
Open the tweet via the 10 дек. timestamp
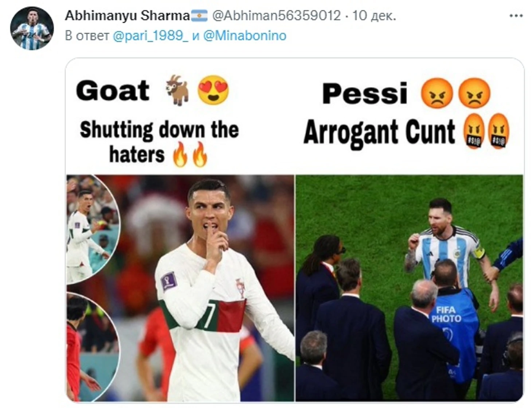click(x=374, y=16)
